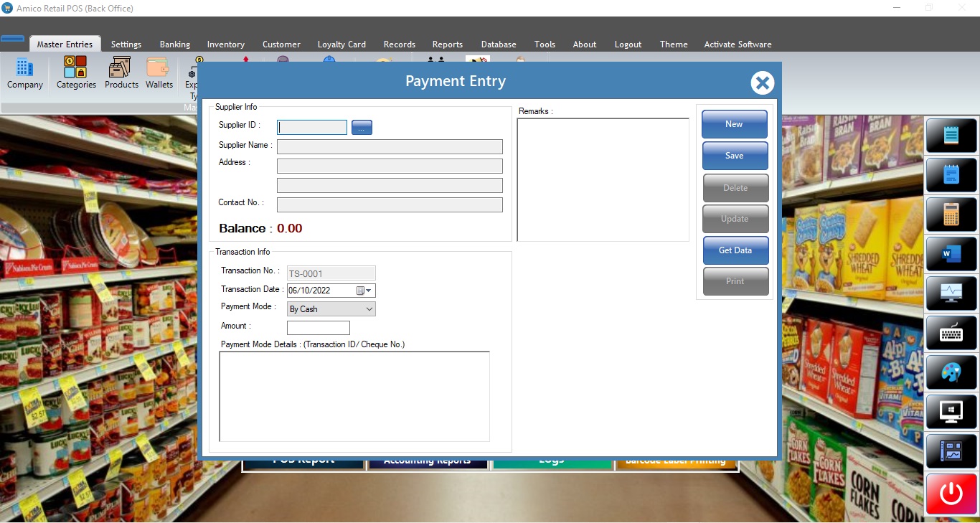Image resolution: width=980 pixels, height=523 pixels.
Task: Open the on-screen keyboard icon
Action: [x=951, y=333]
